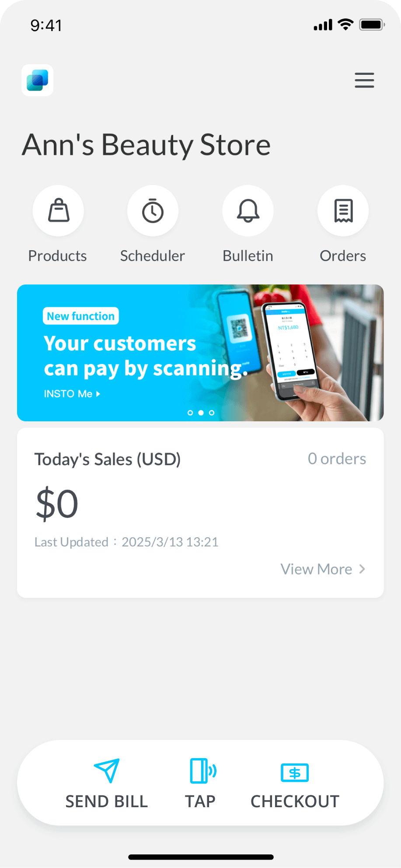Tap the SEND BILL label
The image size is (401, 868).
(x=107, y=801)
